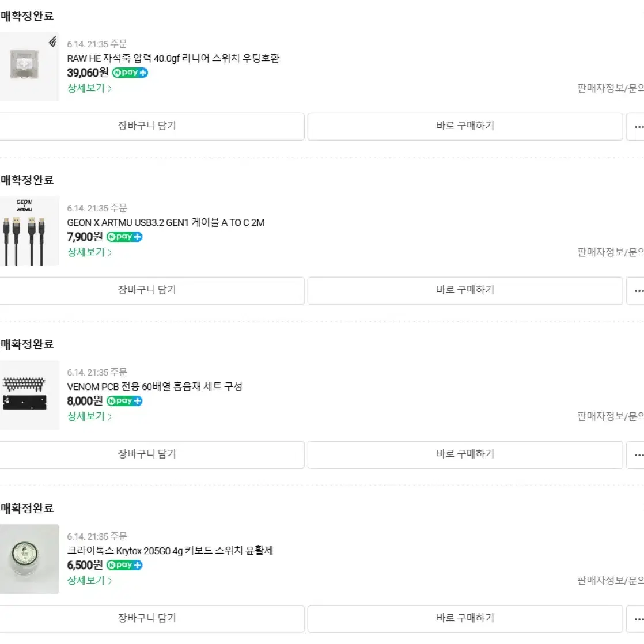Expand 상세보기 for RAW HE magnetic switch
Viewport: 644px width, 644px height.
[89, 88]
